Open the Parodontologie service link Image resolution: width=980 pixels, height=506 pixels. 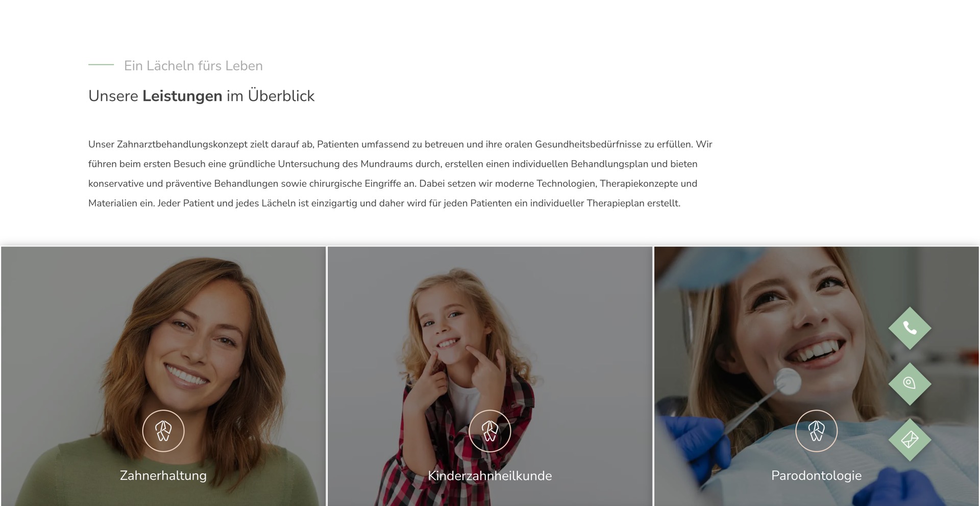point(817,475)
